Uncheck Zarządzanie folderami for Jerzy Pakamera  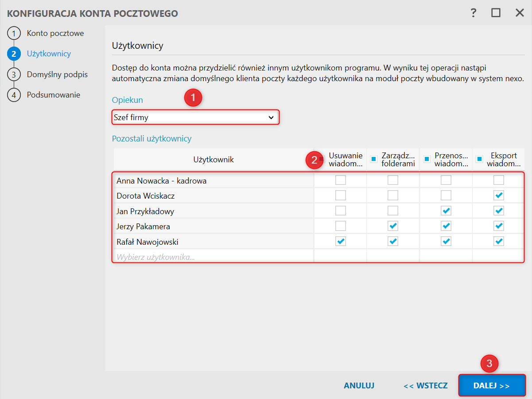point(393,226)
